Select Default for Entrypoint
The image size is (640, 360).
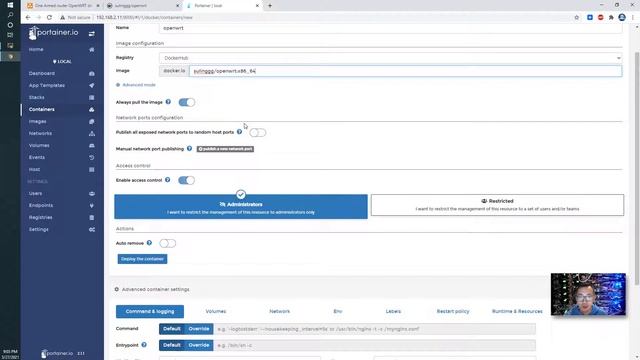172,345
